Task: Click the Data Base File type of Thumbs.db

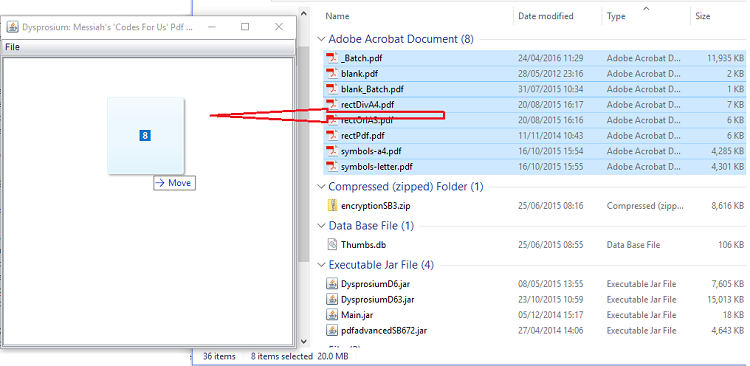Action: pyautogui.click(x=633, y=244)
